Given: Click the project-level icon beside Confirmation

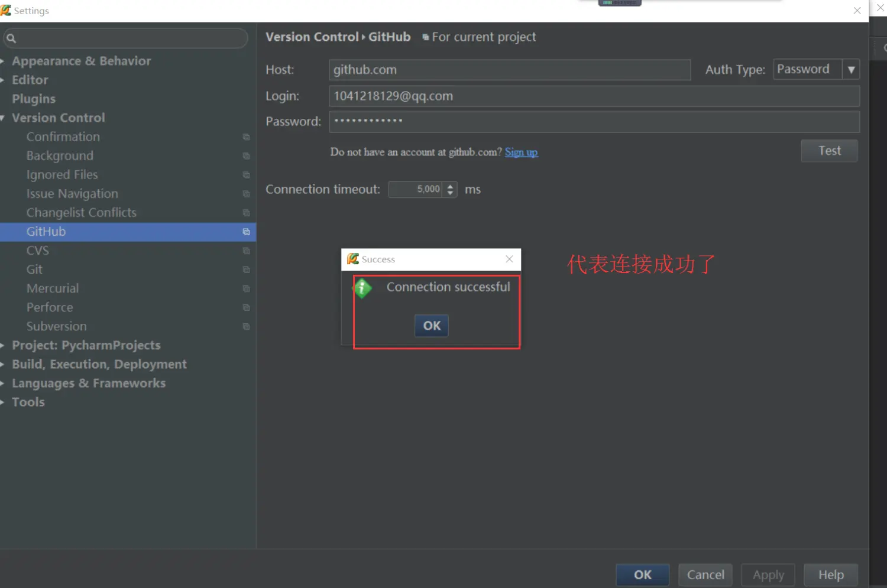Looking at the screenshot, I should point(246,137).
